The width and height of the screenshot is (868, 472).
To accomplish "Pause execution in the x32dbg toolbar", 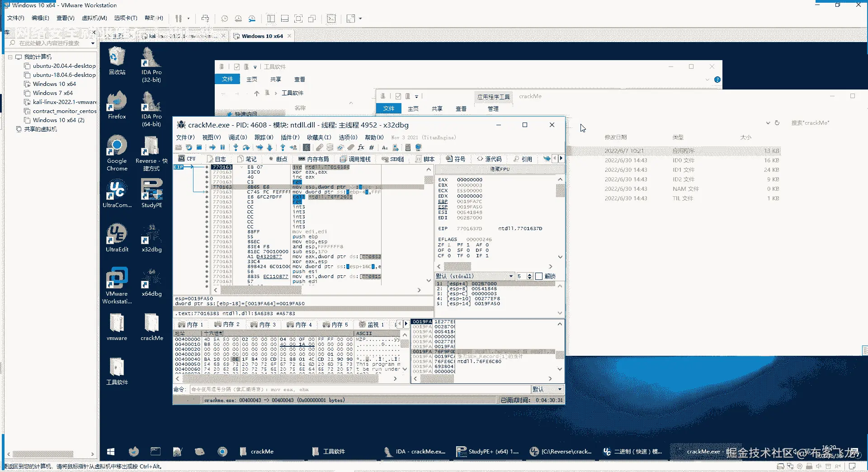I will pyautogui.click(x=222, y=147).
